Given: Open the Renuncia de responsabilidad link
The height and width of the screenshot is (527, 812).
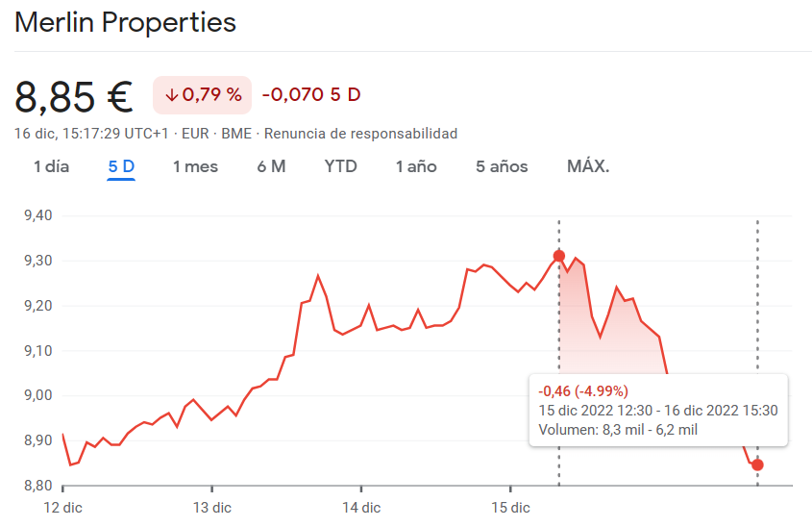Looking at the screenshot, I should point(360,134).
